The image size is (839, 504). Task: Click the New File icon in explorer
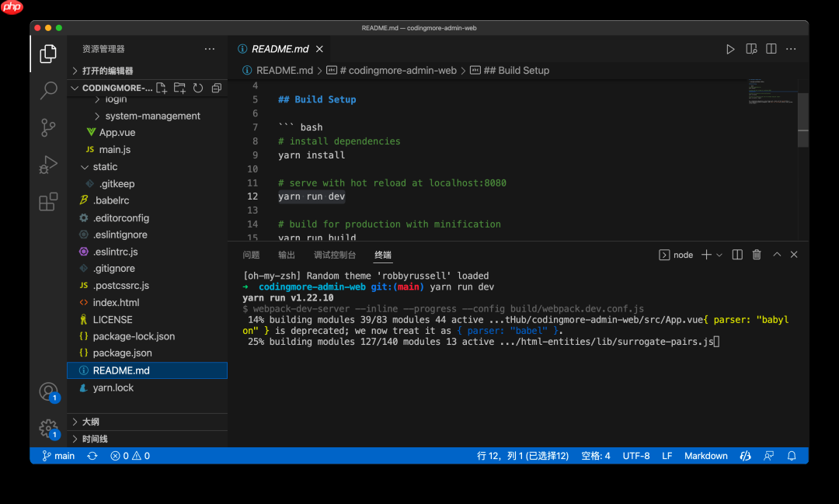tap(162, 89)
